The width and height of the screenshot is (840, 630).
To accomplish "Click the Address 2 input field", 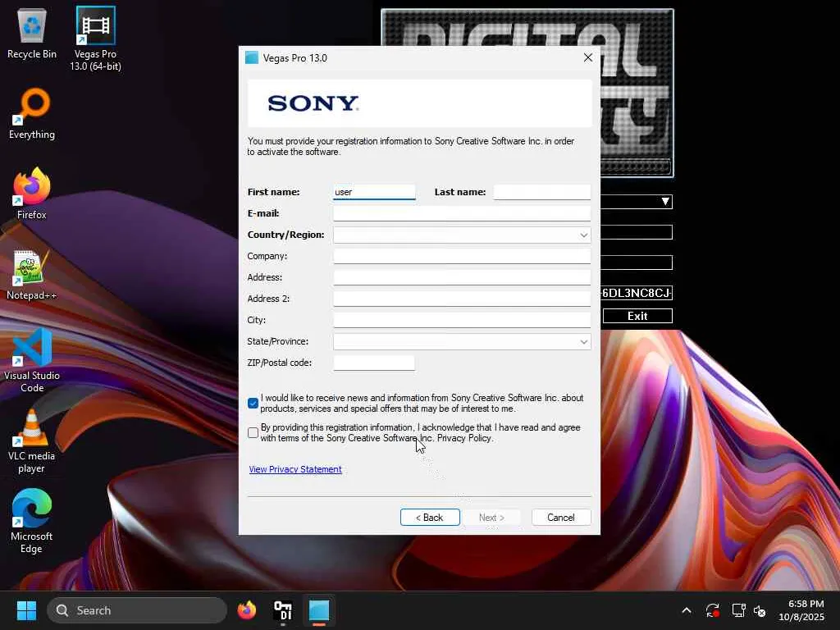I will [x=462, y=299].
